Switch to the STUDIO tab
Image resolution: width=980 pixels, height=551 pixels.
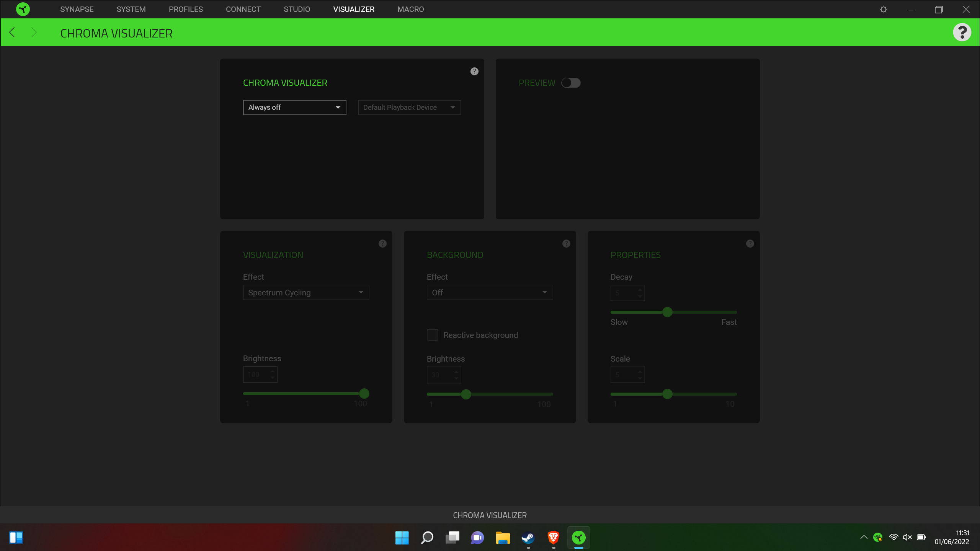[x=297, y=9]
